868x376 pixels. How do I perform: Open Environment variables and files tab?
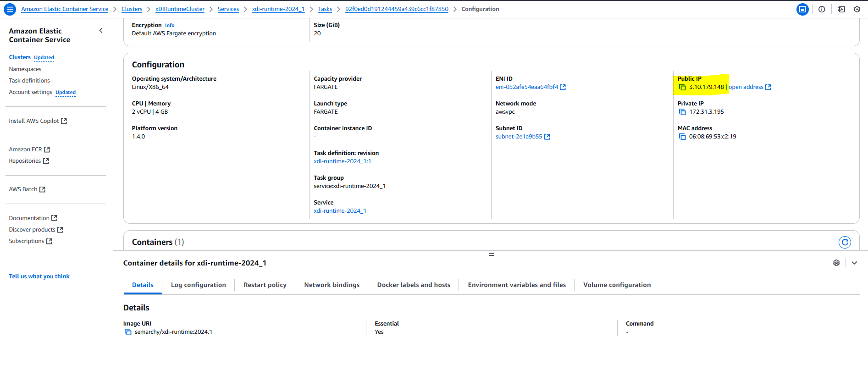click(x=517, y=285)
